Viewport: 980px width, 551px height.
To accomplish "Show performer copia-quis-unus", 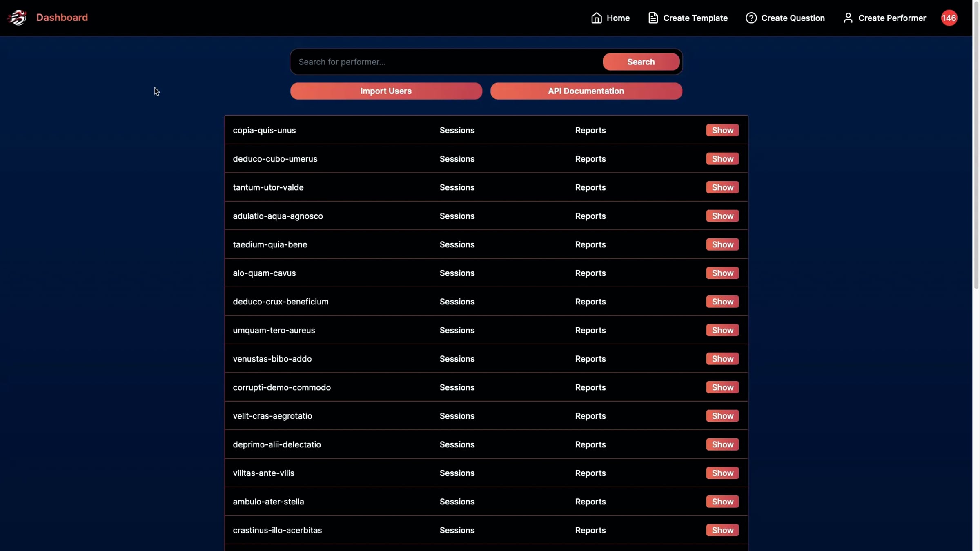I will coord(722,130).
